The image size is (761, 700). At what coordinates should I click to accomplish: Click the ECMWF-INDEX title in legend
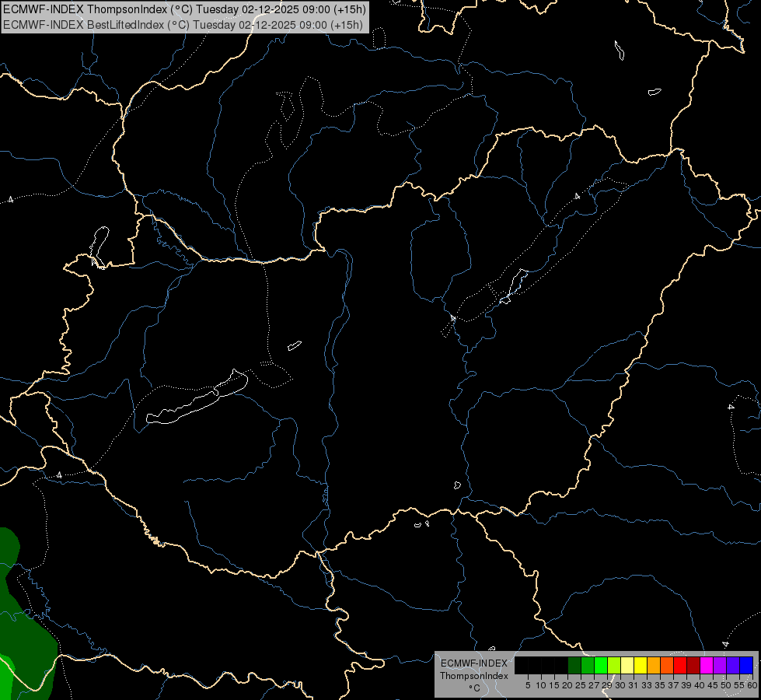(474, 663)
